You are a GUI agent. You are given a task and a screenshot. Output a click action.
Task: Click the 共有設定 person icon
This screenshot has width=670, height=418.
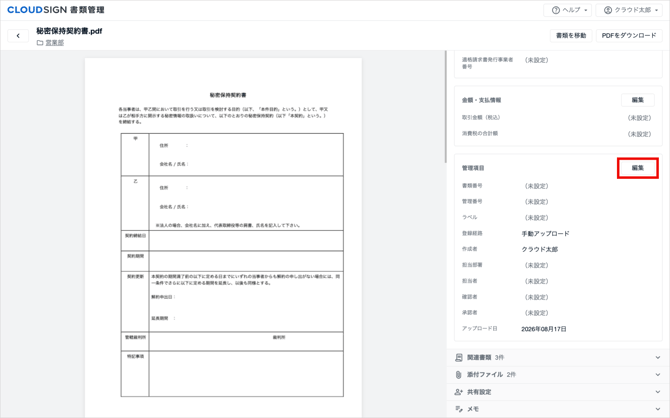(x=459, y=392)
